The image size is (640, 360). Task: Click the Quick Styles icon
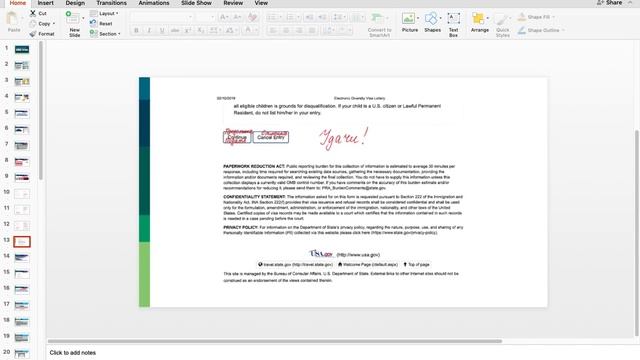pyautogui.click(x=502, y=19)
